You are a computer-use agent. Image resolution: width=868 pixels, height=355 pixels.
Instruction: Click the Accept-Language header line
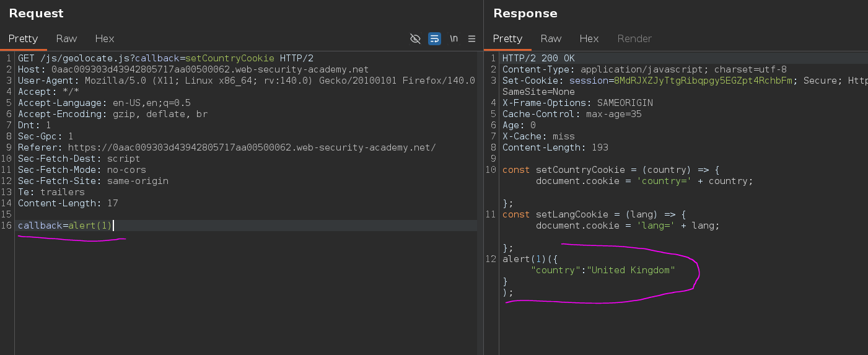(x=104, y=103)
